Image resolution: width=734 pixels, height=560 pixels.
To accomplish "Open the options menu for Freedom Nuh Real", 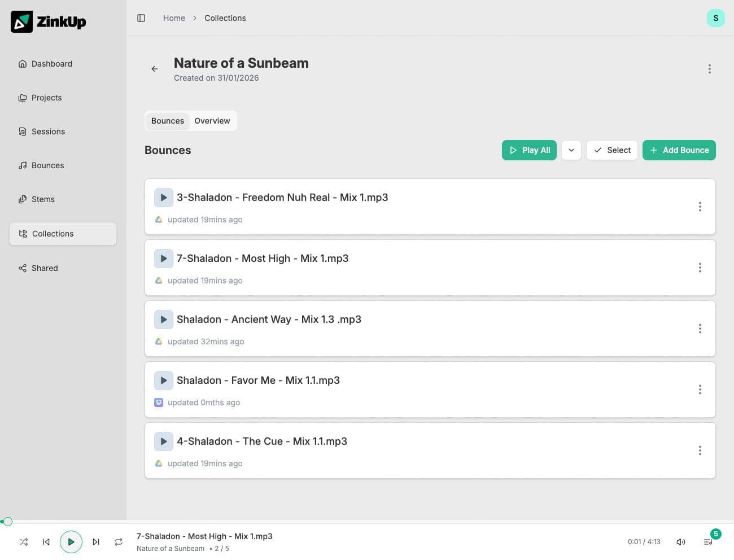I will (x=700, y=207).
